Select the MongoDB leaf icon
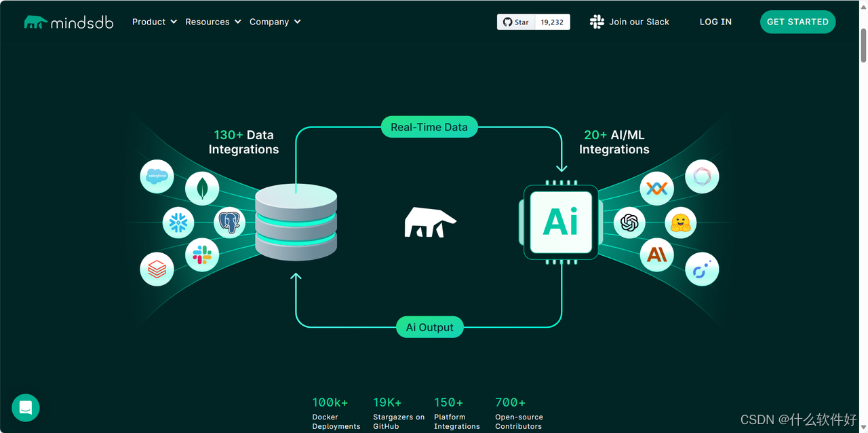This screenshot has width=868, height=433. (202, 188)
